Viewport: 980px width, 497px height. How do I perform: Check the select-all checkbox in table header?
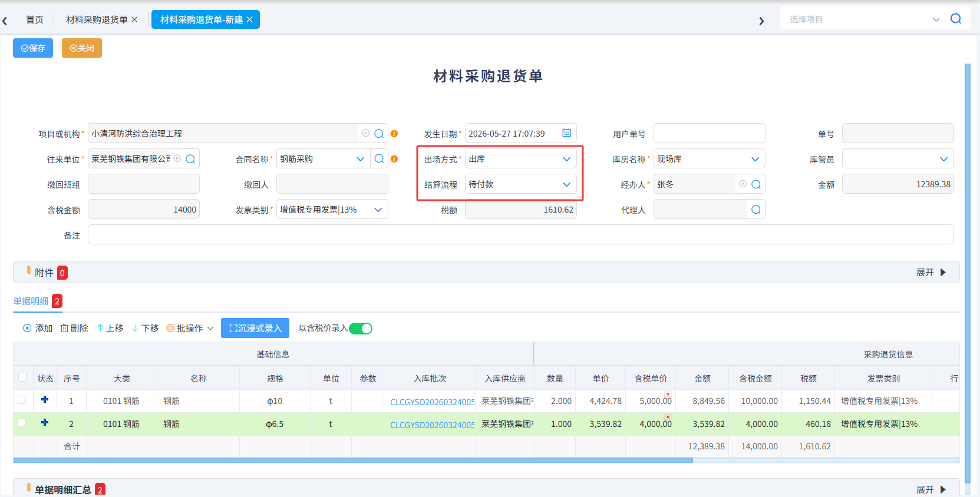(22, 377)
